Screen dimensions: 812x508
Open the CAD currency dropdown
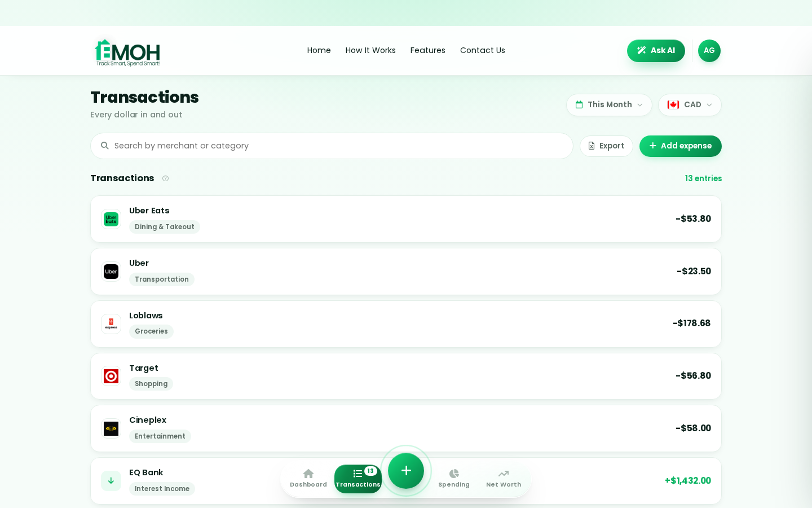690,105
